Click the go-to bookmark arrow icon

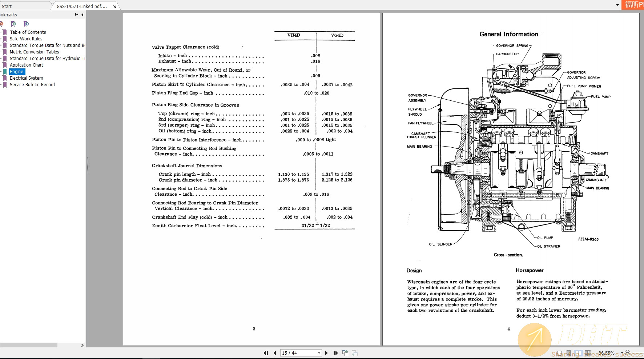(x=26, y=24)
